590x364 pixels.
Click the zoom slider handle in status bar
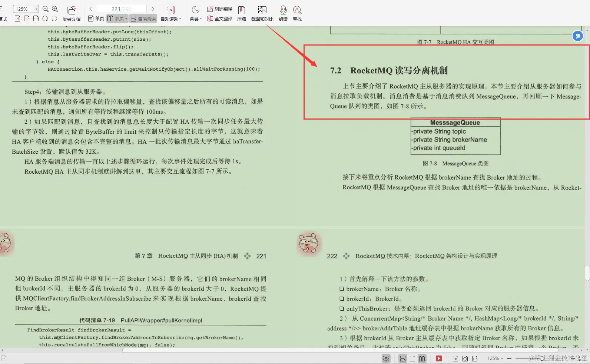pyautogui.click(x=543, y=358)
